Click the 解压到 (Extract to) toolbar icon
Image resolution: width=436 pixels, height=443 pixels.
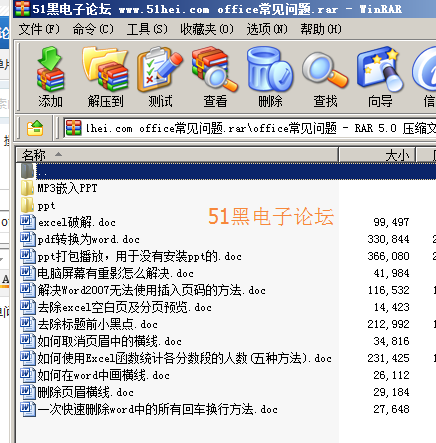tap(105, 69)
